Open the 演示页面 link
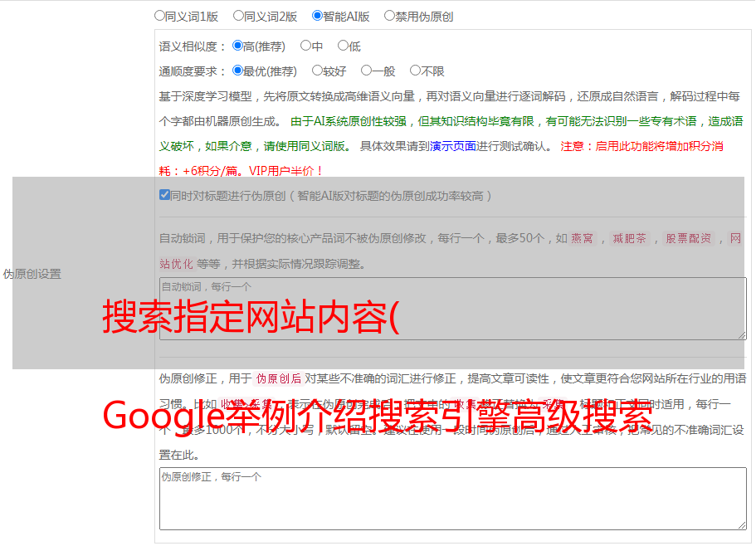This screenshot has width=756, height=546. (x=453, y=146)
